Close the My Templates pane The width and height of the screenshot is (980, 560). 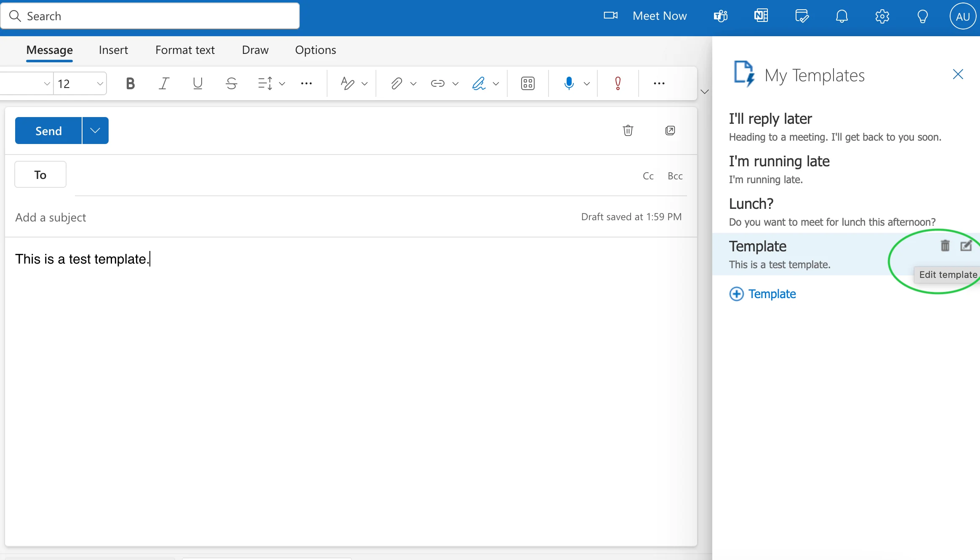(958, 75)
